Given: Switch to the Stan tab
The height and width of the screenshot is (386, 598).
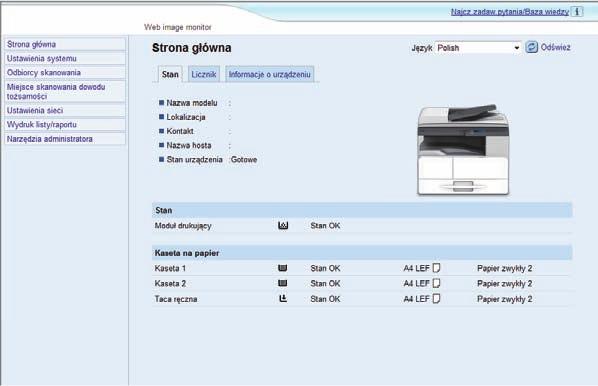Looking at the screenshot, I should [170, 74].
